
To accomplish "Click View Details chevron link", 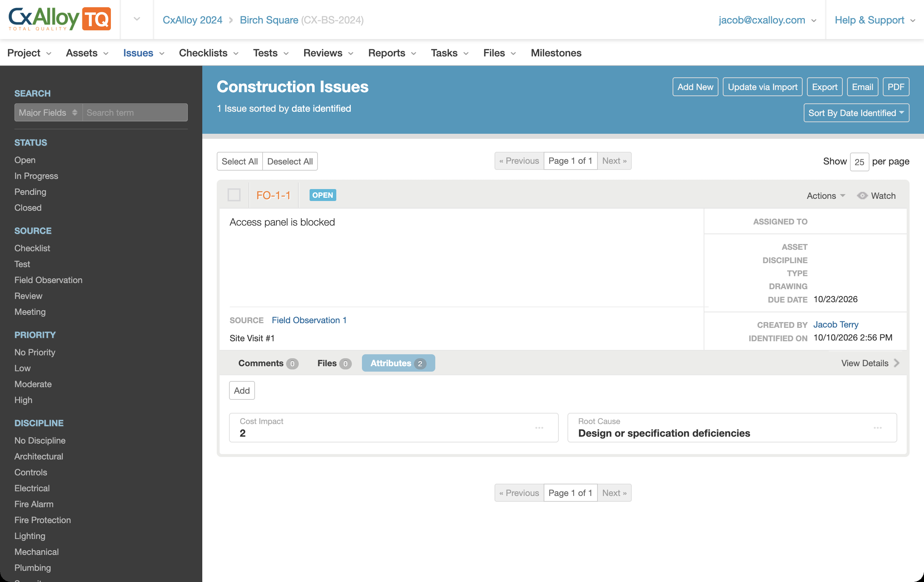I will tap(870, 363).
